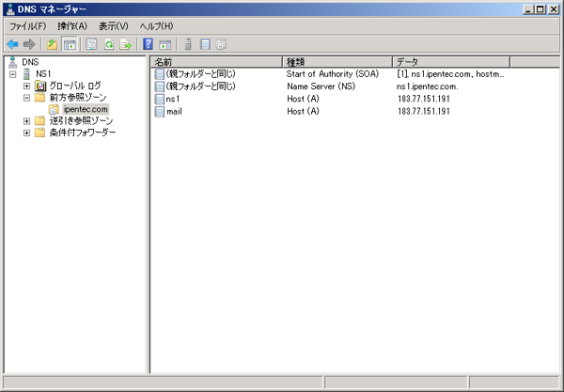Open Properties toolbar icon
Viewport: 564px width, 392px height.
tap(91, 44)
